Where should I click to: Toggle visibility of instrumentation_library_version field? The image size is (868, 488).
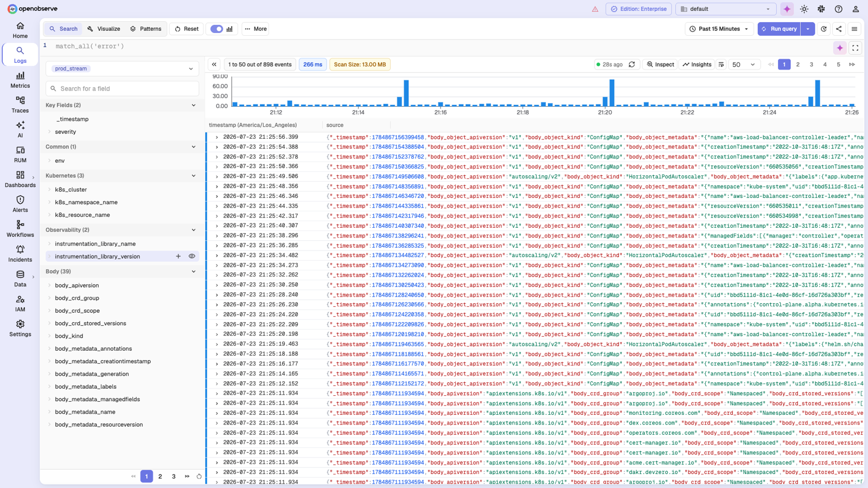(192, 256)
